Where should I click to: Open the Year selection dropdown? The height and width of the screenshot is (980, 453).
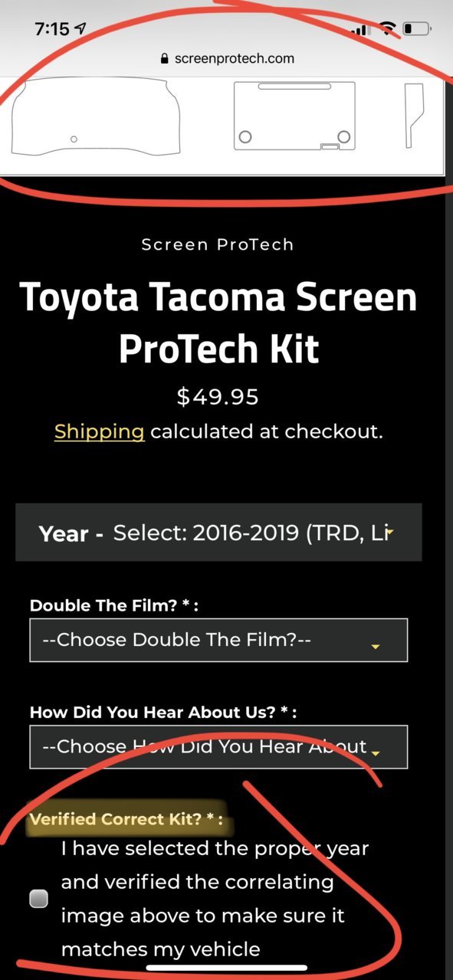[218, 533]
